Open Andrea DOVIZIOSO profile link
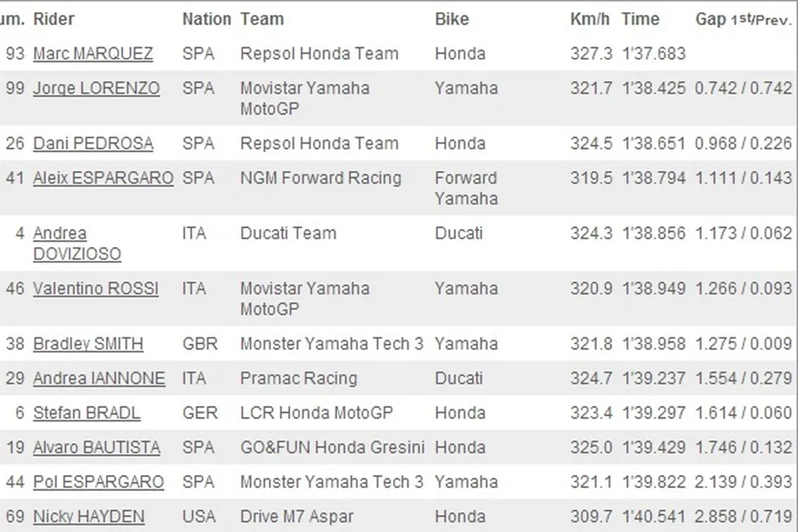798x532 pixels. (76, 243)
